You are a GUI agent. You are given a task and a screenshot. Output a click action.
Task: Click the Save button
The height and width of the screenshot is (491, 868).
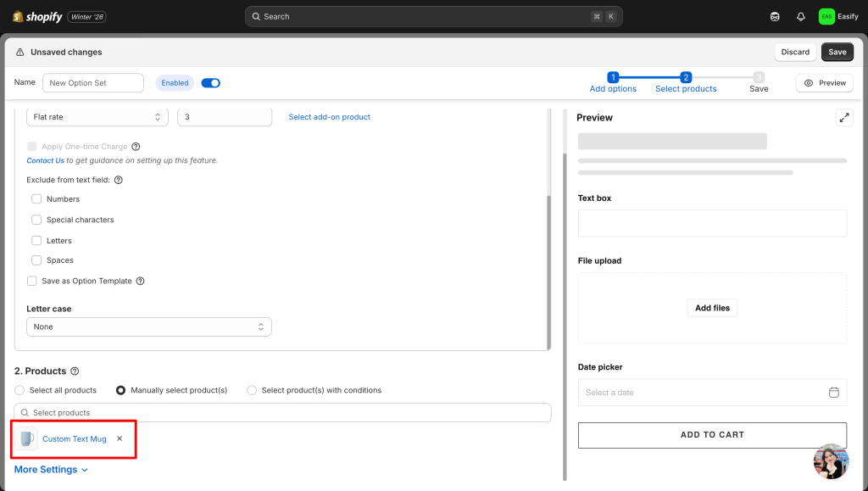click(837, 52)
